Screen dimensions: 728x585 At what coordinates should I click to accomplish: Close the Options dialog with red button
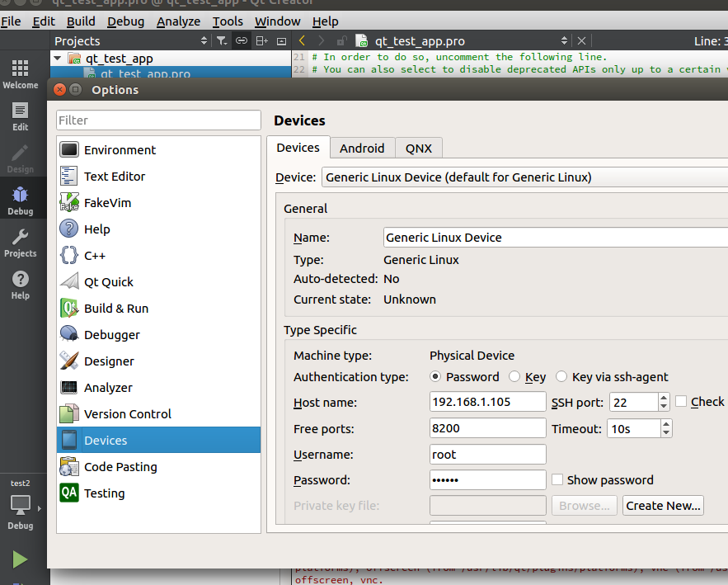pyautogui.click(x=59, y=90)
